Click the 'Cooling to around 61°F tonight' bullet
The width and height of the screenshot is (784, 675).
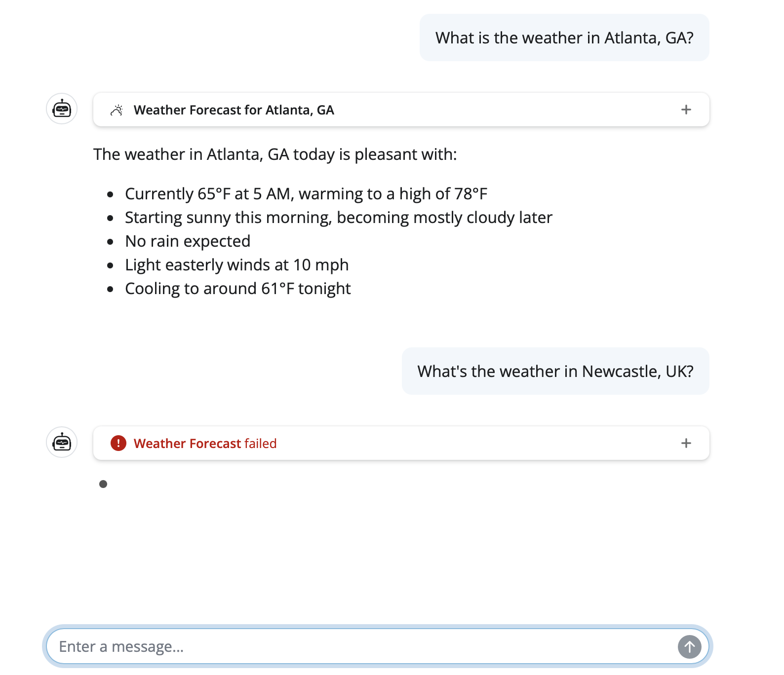(237, 289)
